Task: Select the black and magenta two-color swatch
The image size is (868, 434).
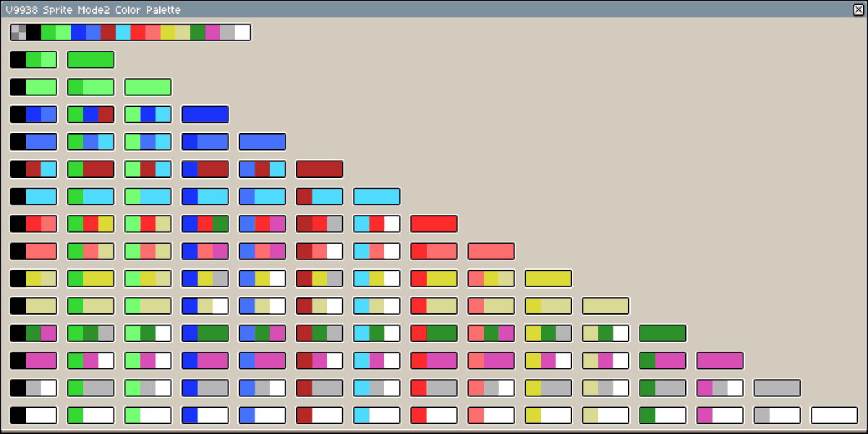Action: (33, 362)
